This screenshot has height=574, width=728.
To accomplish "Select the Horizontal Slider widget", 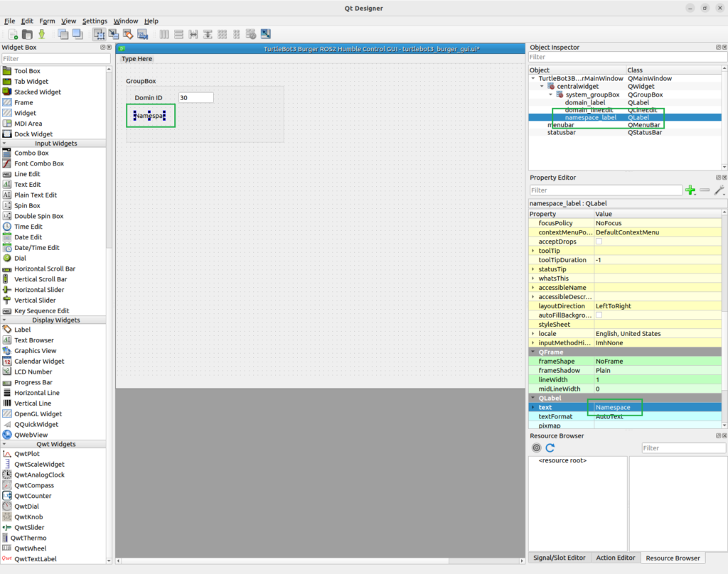I will [39, 290].
